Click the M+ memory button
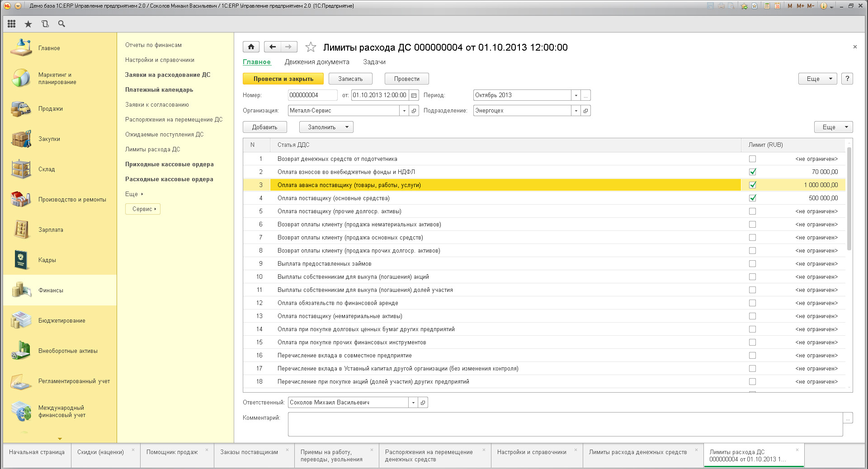Image resolution: width=868 pixels, height=469 pixels. 800,6
